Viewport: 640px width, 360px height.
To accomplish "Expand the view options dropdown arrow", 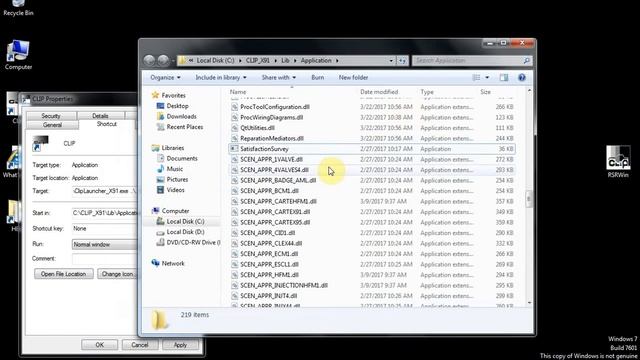I will [487, 78].
